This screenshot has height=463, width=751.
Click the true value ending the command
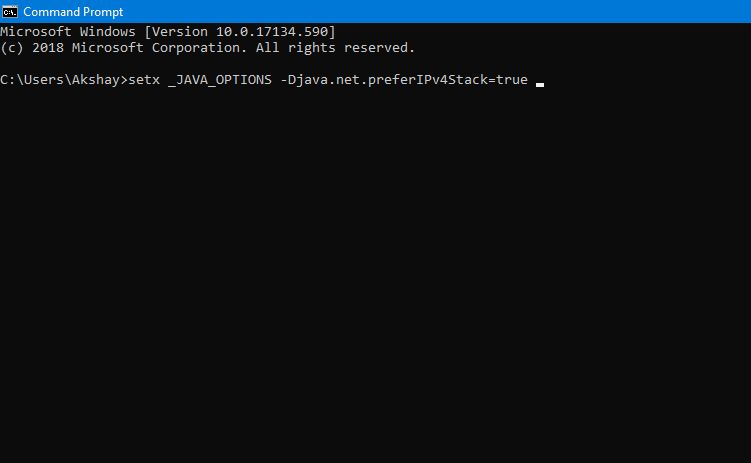click(512, 79)
